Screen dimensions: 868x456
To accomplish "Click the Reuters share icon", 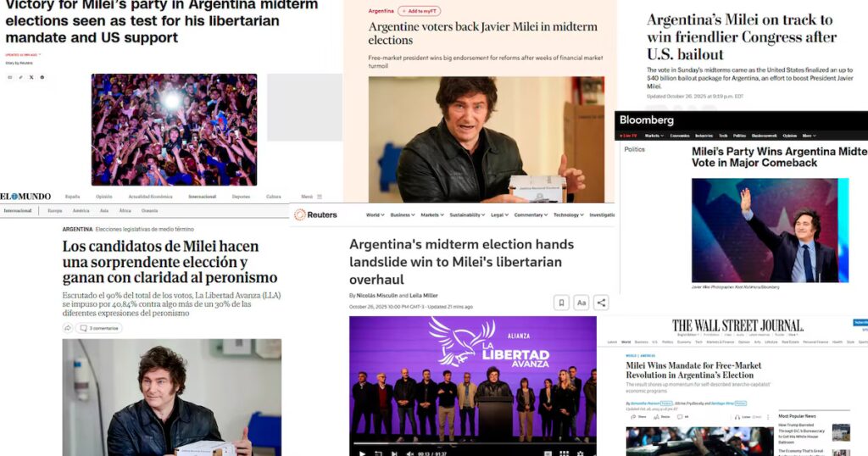I will pyautogui.click(x=601, y=303).
